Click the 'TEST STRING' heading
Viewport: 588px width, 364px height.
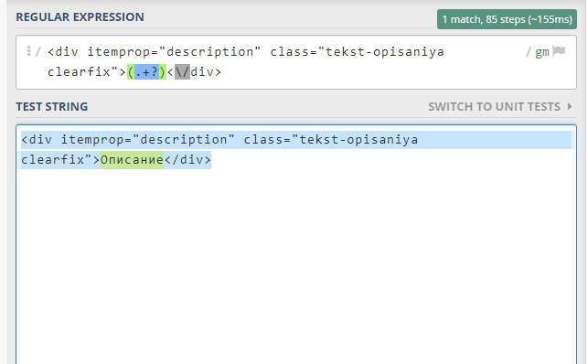click(x=52, y=107)
